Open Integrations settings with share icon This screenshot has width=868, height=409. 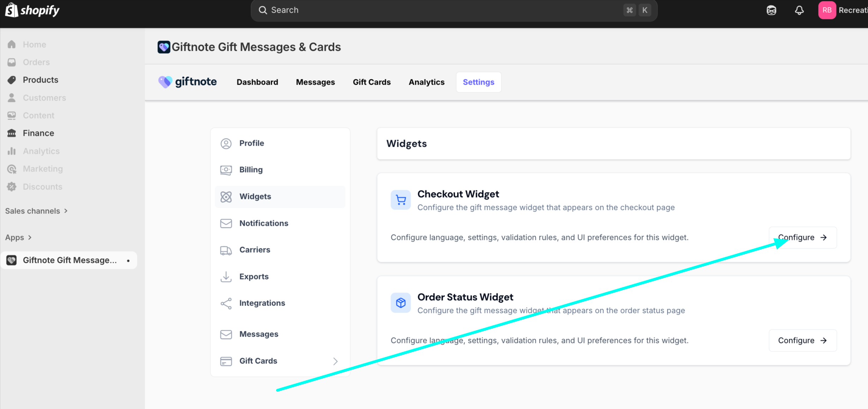point(262,303)
